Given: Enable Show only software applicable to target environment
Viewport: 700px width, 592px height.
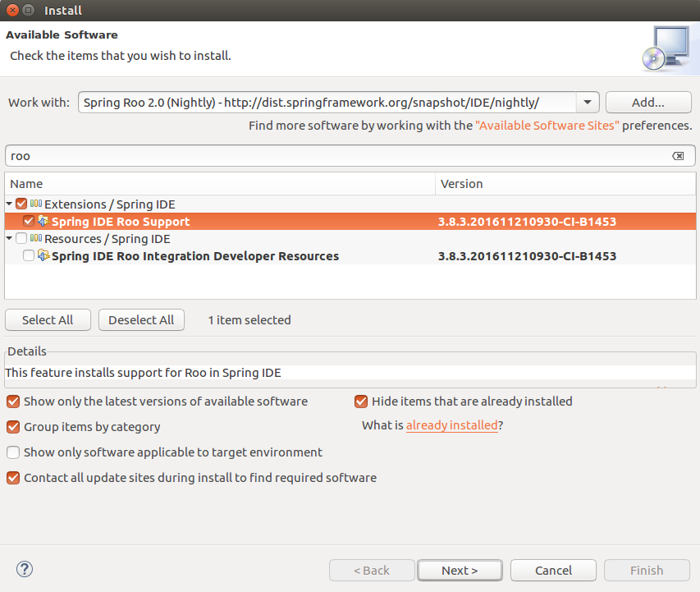Looking at the screenshot, I should 13,452.
